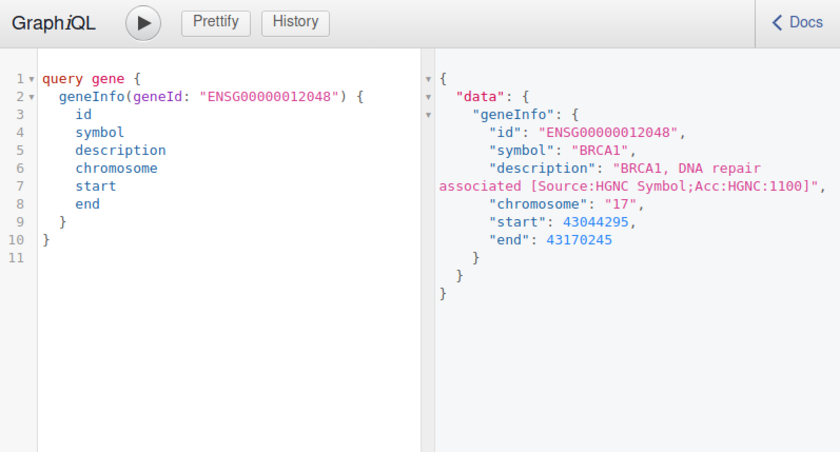Collapse the "data" fold arrow in results
Viewport: 840px width, 452px height.
pyautogui.click(x=428, y=97)
